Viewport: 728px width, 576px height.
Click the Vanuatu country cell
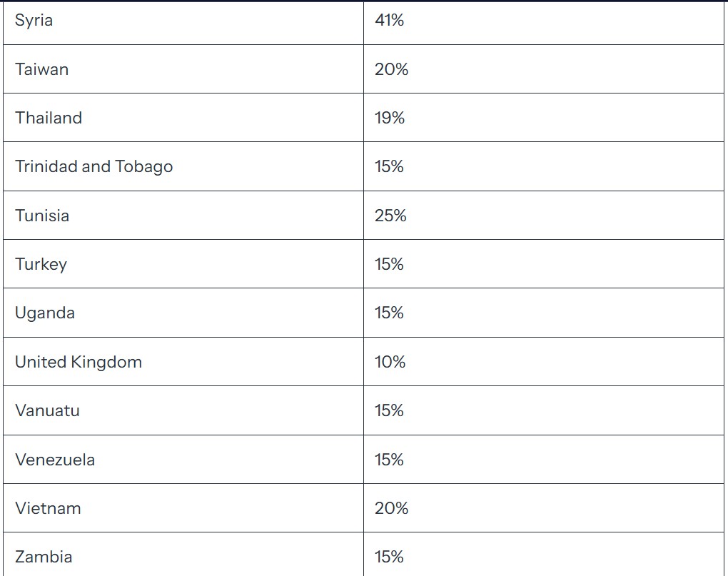(x=183, y=410)
